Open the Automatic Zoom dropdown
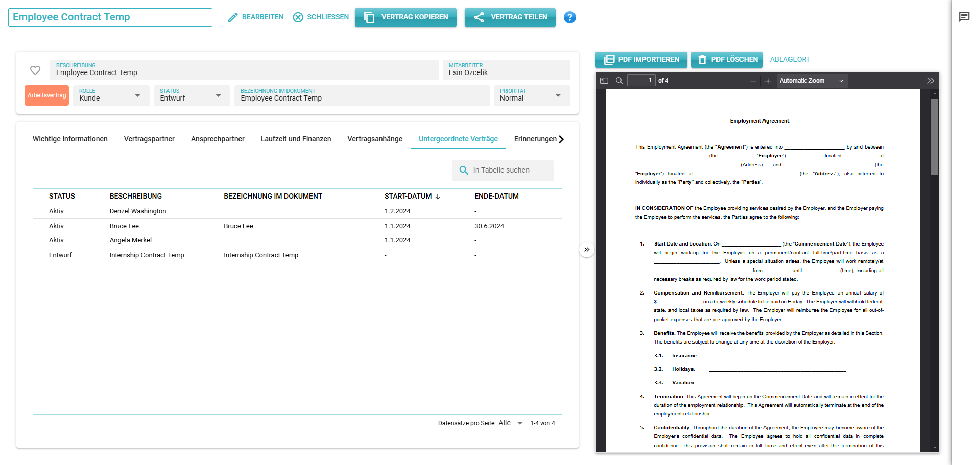The height and width of the screenshot is (465, 980). point(811,81)
